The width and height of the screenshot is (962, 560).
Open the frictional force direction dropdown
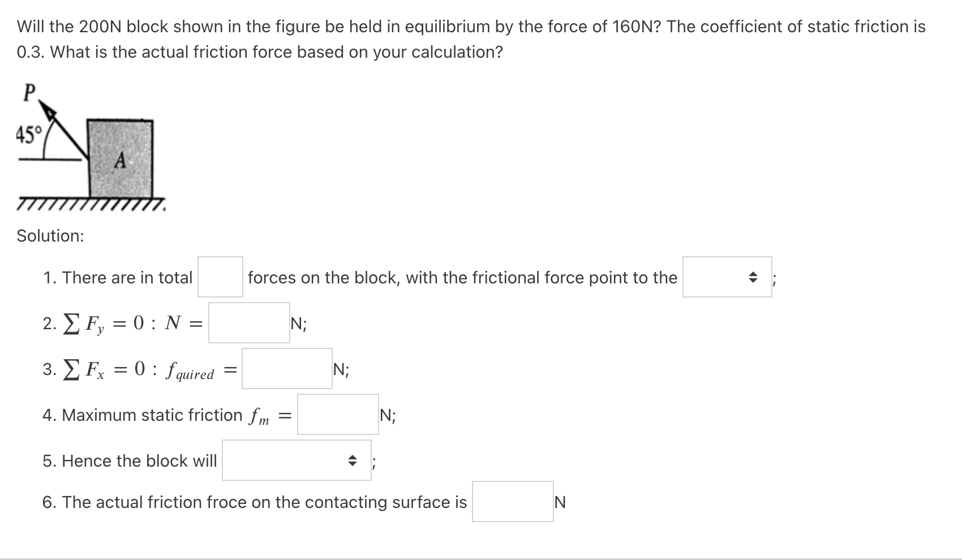727,277
